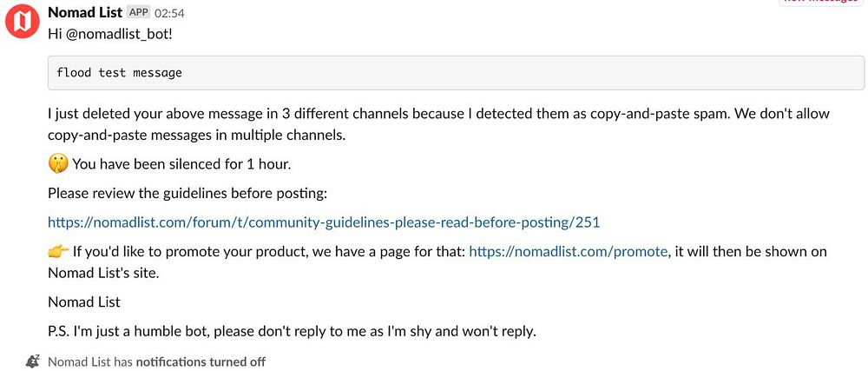This screenshot has height=371, width=868.
Task: Click the APP badge beside sender name
Action: (138, 12)
